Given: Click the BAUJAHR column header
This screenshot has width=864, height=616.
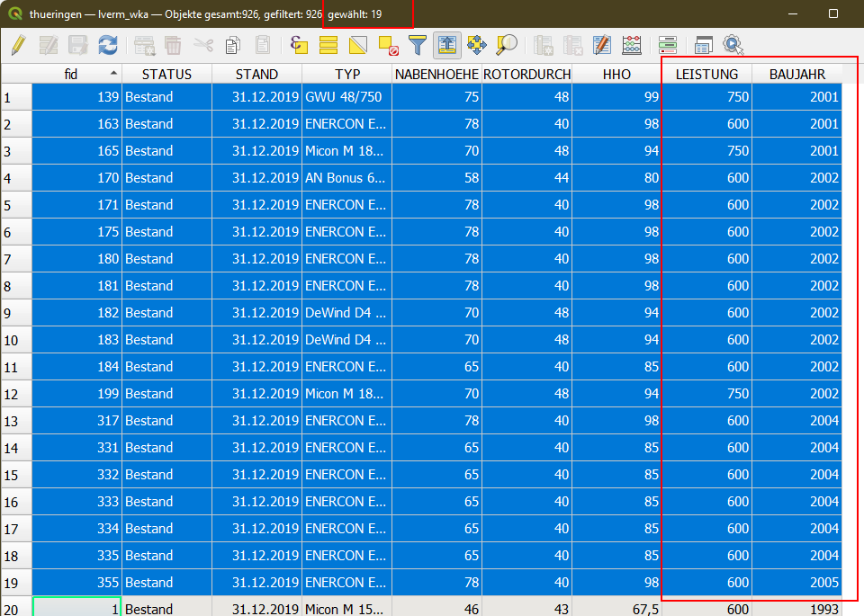Looking at the screenshot, I should coord(797,74).
